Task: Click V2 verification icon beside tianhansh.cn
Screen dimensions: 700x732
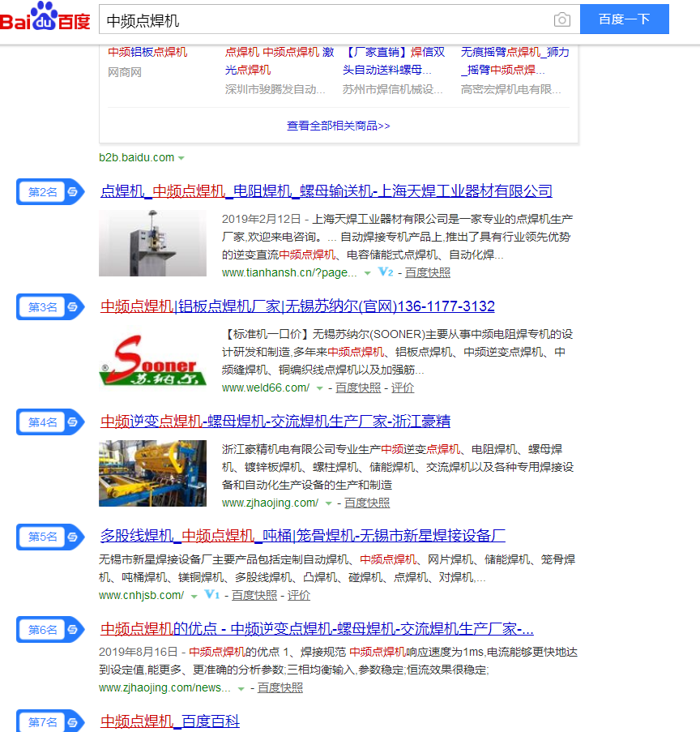Action: click(386, 272)
